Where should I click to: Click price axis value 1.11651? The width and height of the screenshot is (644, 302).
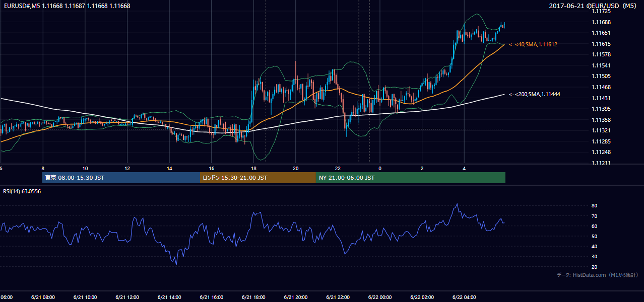[601, 33]
